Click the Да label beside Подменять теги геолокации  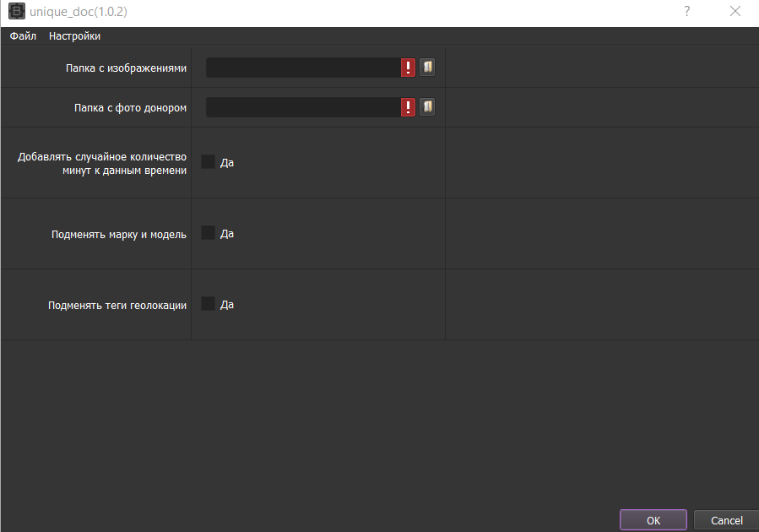(x=227, y=305)
